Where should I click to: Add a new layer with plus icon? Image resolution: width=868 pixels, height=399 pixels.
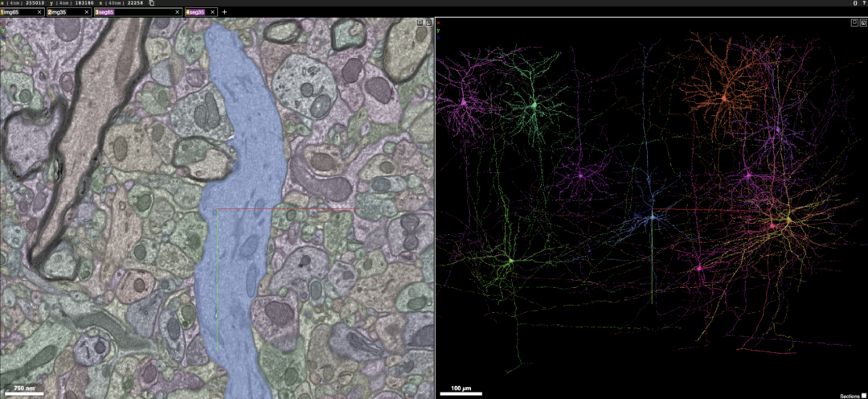click(x=224, y=11)
